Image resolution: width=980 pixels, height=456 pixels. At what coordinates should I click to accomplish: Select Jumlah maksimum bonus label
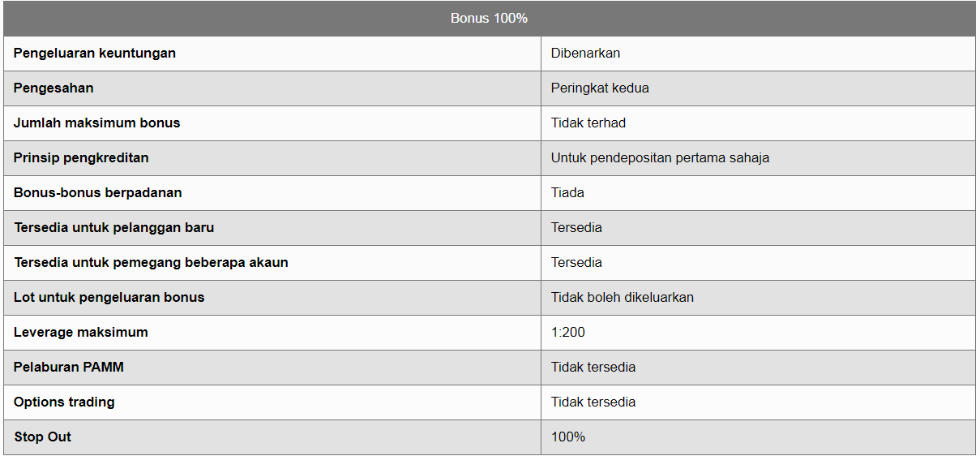click(x=97, y=123)
